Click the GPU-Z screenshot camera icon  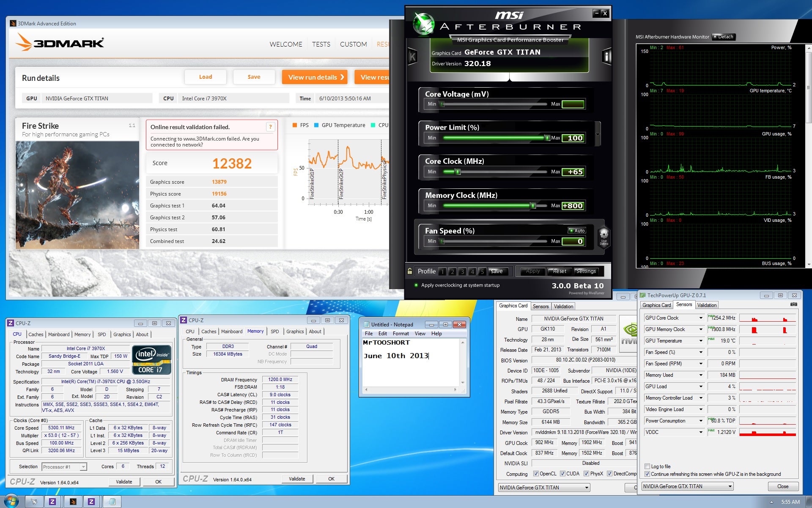pyautogui.click(x=794, y=304)
